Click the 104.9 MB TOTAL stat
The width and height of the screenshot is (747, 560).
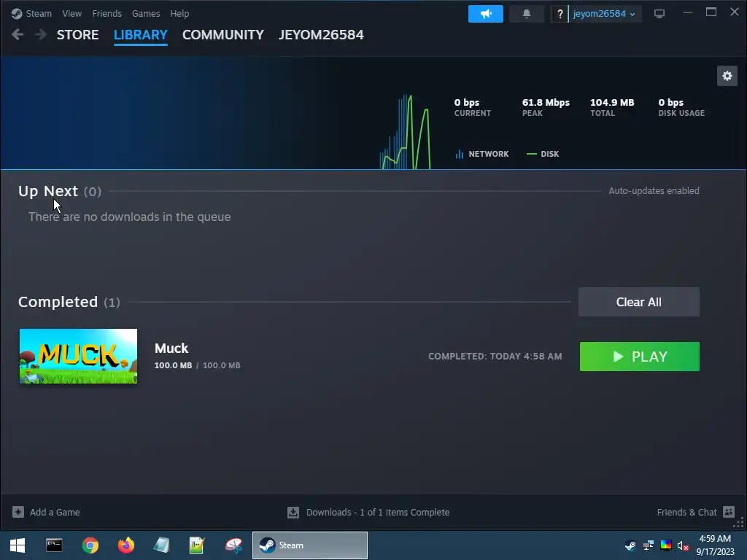[612, 107]
